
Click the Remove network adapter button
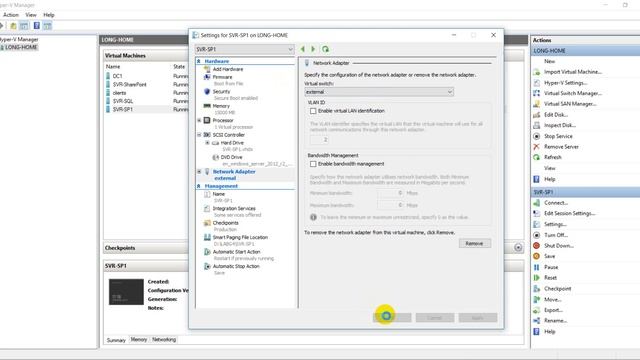pos(474,244)
